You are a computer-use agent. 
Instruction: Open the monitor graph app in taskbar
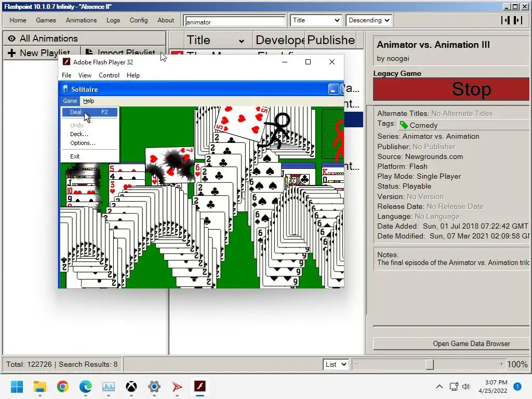tap(109, 386)
